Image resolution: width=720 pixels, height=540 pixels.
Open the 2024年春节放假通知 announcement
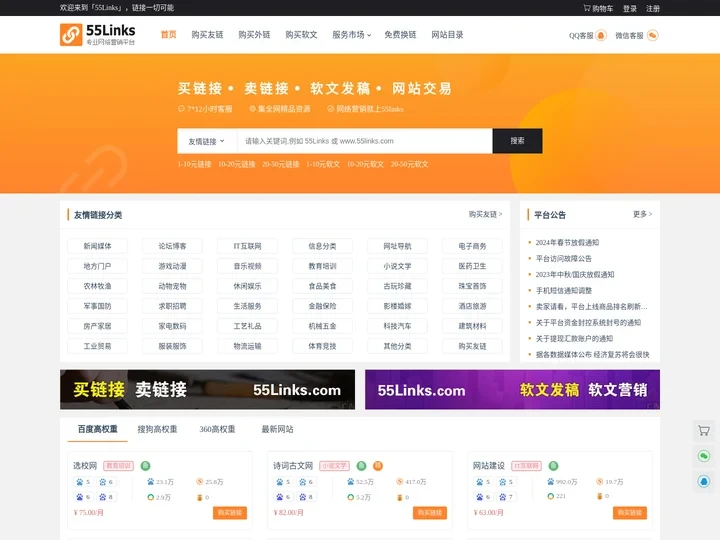pos(567,242)
